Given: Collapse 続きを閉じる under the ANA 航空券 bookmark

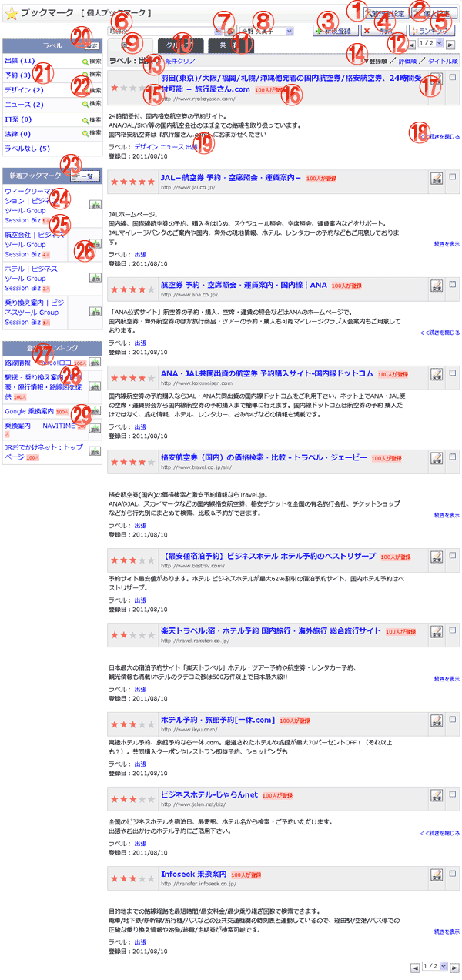Looking at the screenshot, I should click(440, 333).
